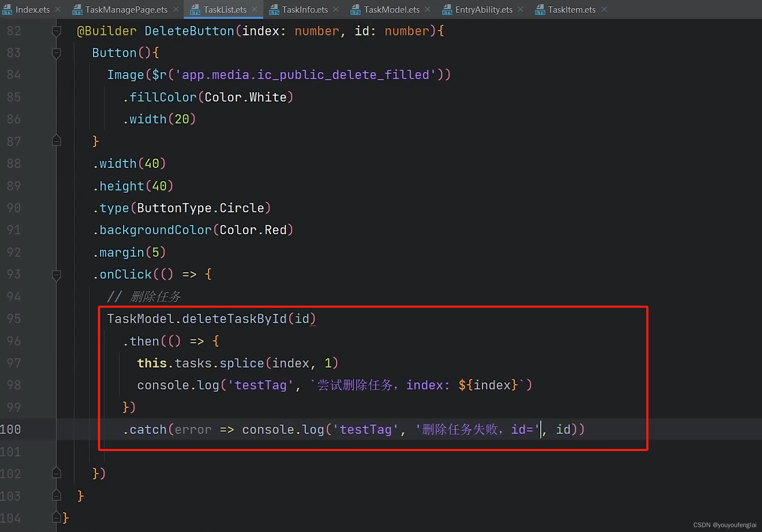Open the TaskManagePage.ets tab
762x532 pixels.
tap(126, 10)
